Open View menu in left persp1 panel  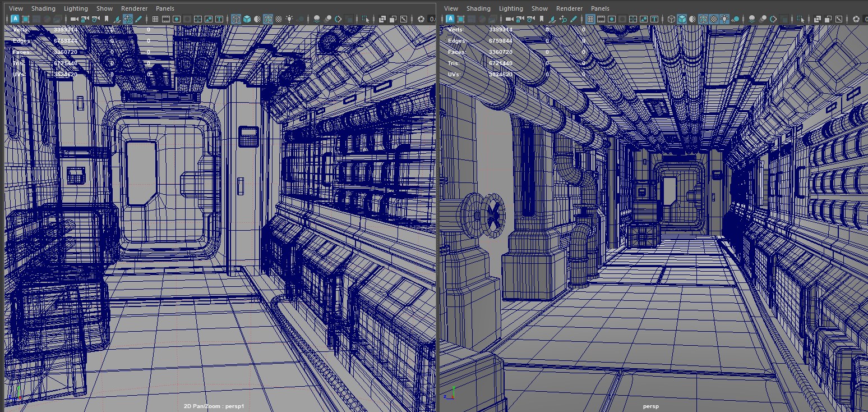16,8
